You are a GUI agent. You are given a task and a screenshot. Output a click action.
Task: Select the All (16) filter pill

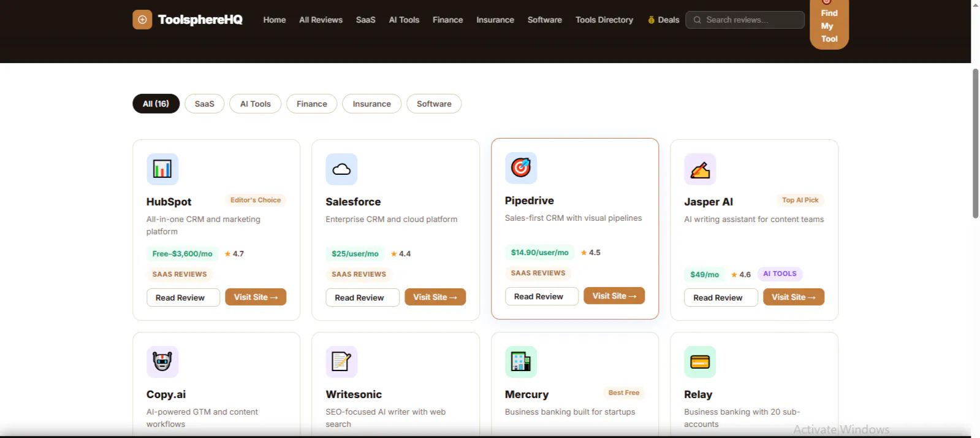click(x=156, y=104)
